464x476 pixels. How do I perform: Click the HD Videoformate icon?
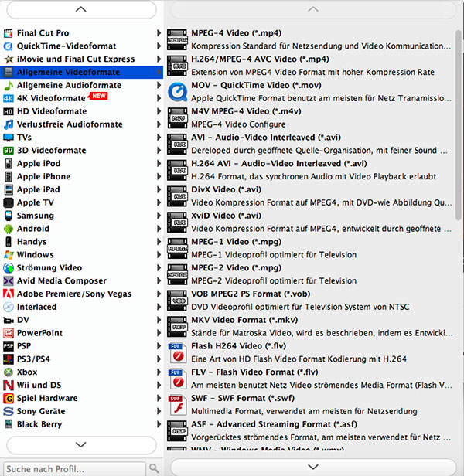9,111
